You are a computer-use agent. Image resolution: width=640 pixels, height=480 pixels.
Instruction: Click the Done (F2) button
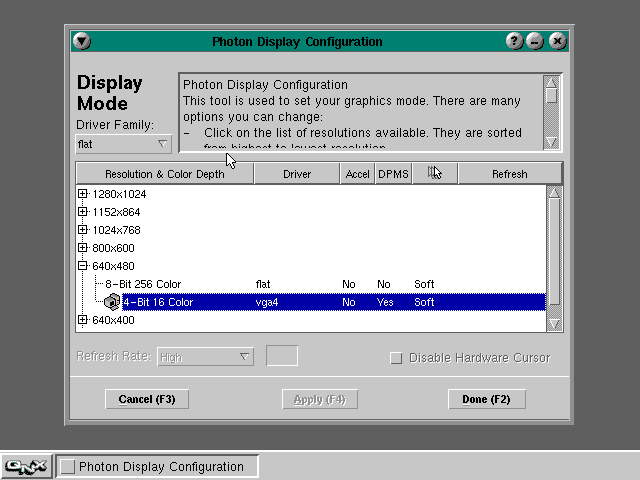pos(487,399)
